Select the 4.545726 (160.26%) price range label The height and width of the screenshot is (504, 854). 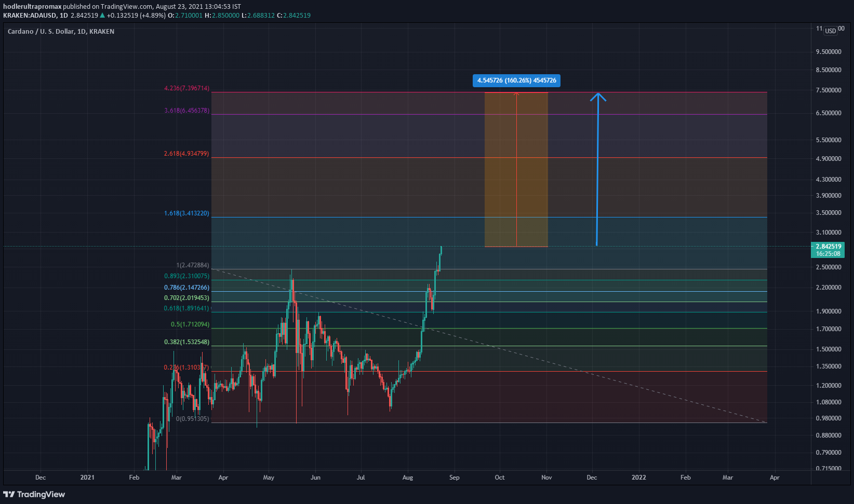coord(517,80)
